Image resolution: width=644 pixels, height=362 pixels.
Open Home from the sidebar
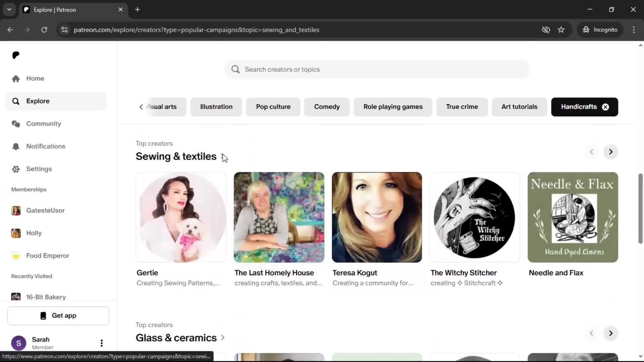[56, 78]
